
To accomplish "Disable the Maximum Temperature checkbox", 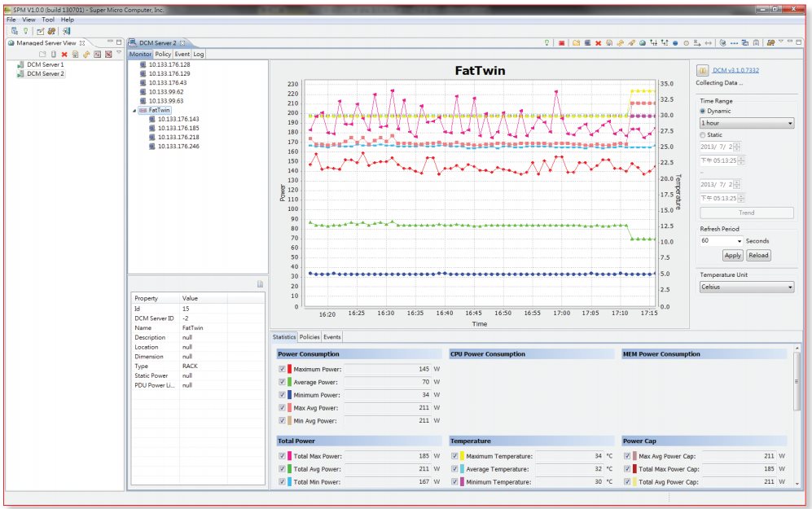I will point(454,456).
